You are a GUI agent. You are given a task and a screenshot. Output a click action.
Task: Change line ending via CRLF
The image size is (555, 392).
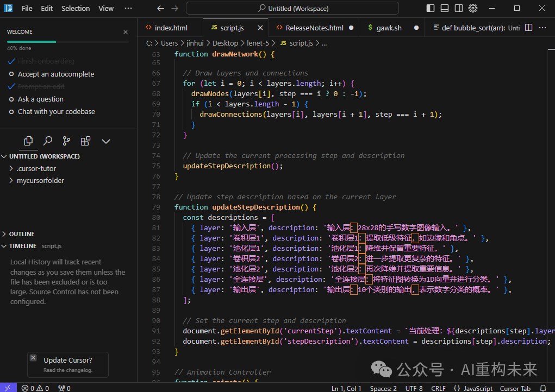click(x=438, y=388)
